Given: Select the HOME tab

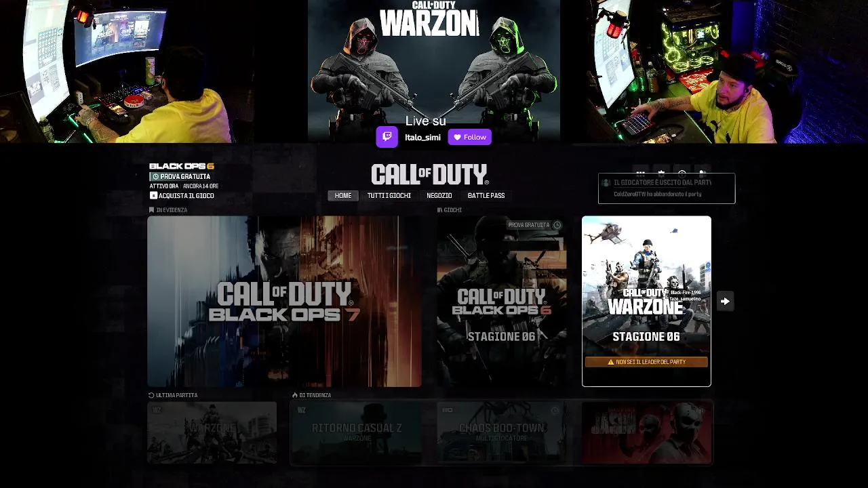Looking at the screenshot, I should [x=343, y=195].
